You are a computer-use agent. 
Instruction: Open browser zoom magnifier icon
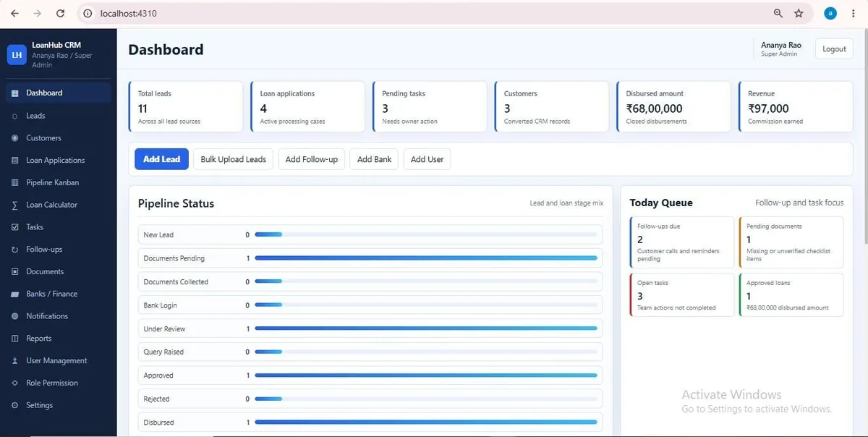pos(778,13)
